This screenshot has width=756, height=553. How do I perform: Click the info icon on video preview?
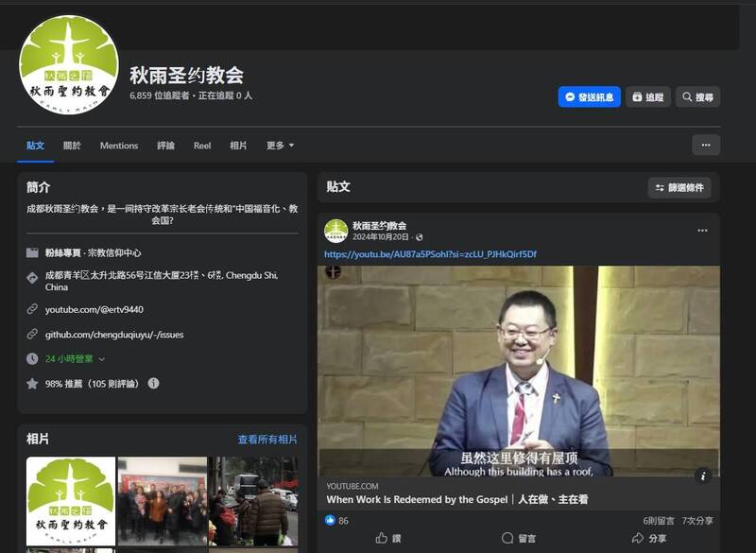[702, 475]
